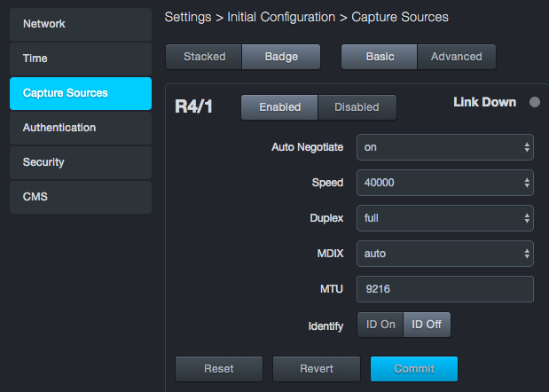This screenshot has width=549, height=392.
Task: Select the Basic configuration mode
Action: tap(380, 57)
